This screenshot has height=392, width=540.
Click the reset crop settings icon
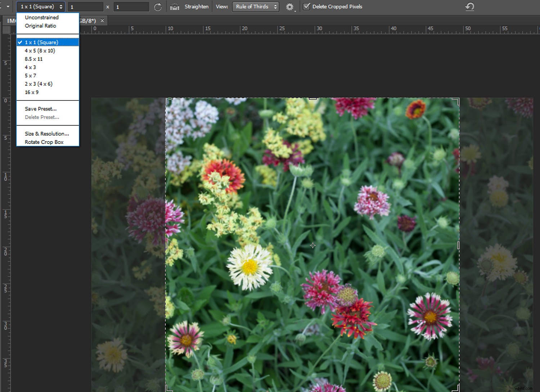point(470,6)
